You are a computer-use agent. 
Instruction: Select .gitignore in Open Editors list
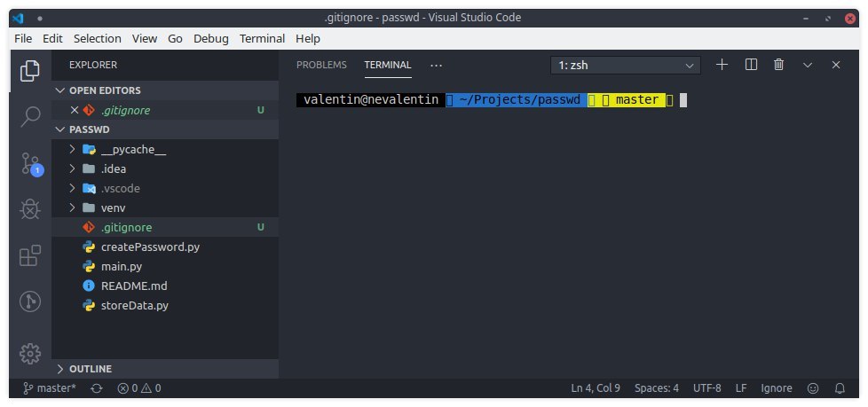[165, 110]
